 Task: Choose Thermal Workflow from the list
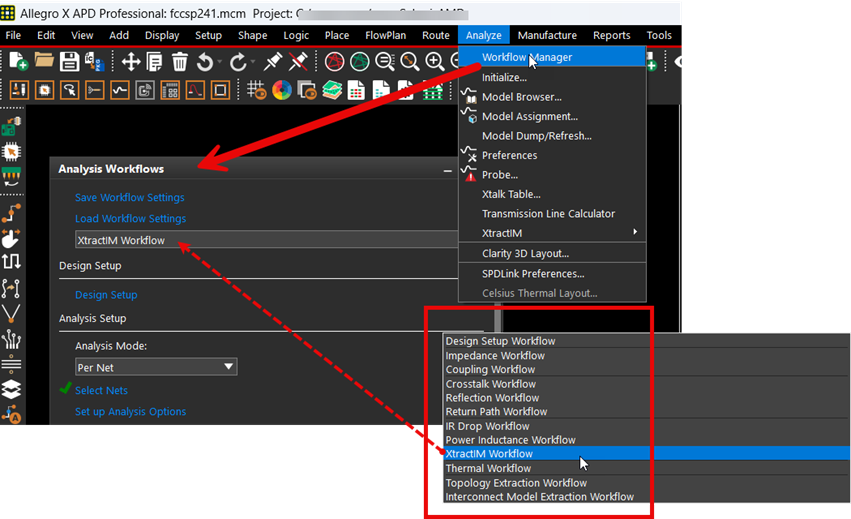coord(488,468)
